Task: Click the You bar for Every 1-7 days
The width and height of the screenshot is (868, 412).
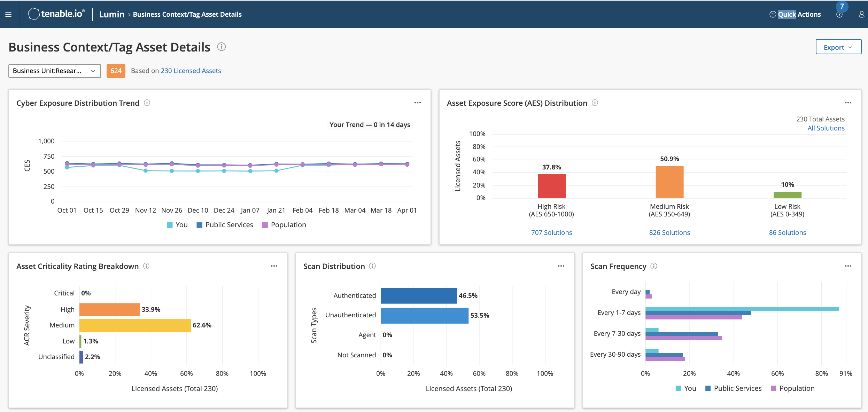Action: [742, 309]
